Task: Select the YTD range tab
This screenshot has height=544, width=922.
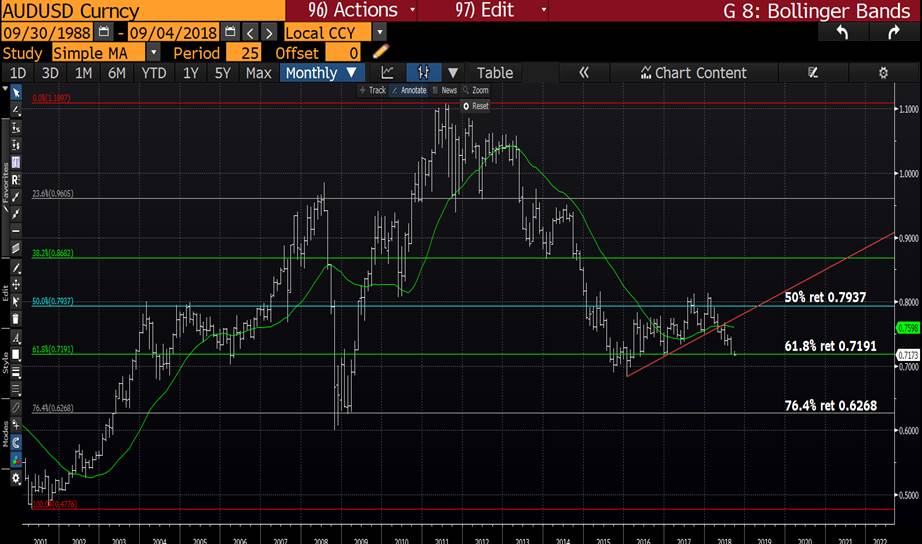Action: pos(154,73)
